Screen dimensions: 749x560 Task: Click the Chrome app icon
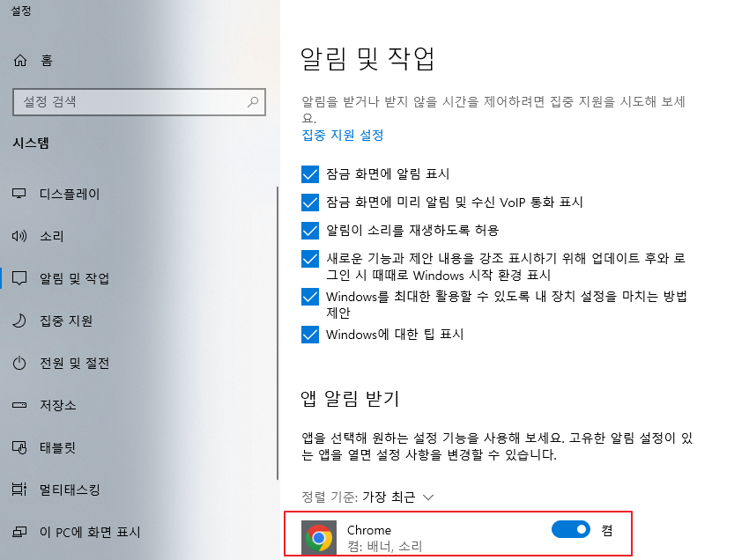click(319, 538)
